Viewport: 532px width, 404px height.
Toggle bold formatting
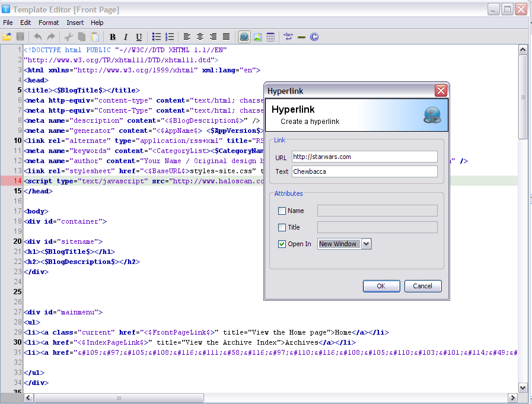coord(113,37)
